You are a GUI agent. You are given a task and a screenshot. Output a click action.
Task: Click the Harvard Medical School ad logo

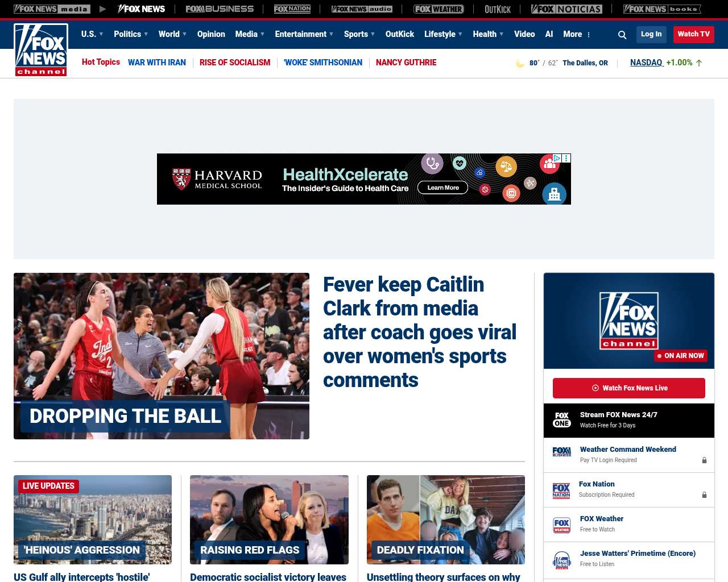pos(217,179)
